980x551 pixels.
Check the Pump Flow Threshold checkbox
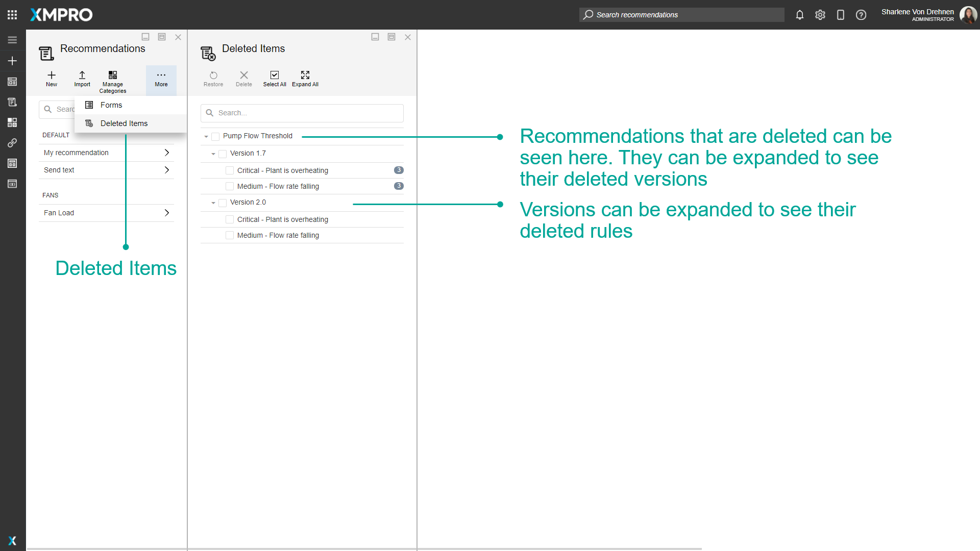tap(215, 136)
